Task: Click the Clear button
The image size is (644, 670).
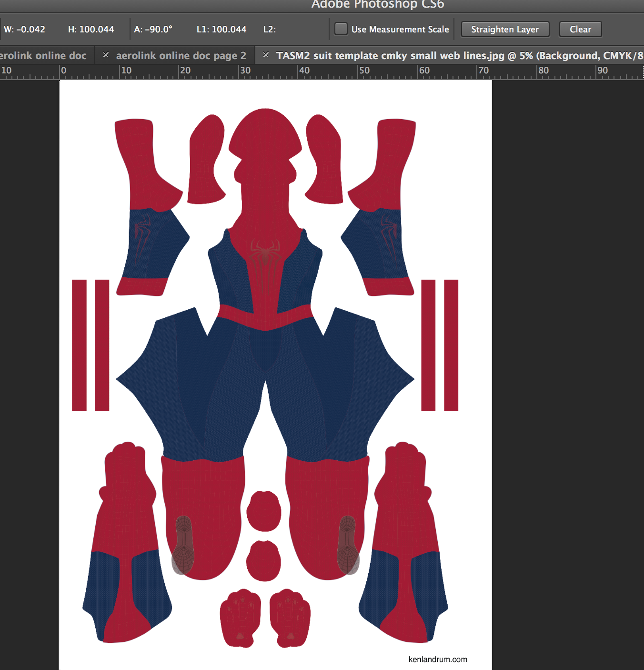Action: pos(580,29)
